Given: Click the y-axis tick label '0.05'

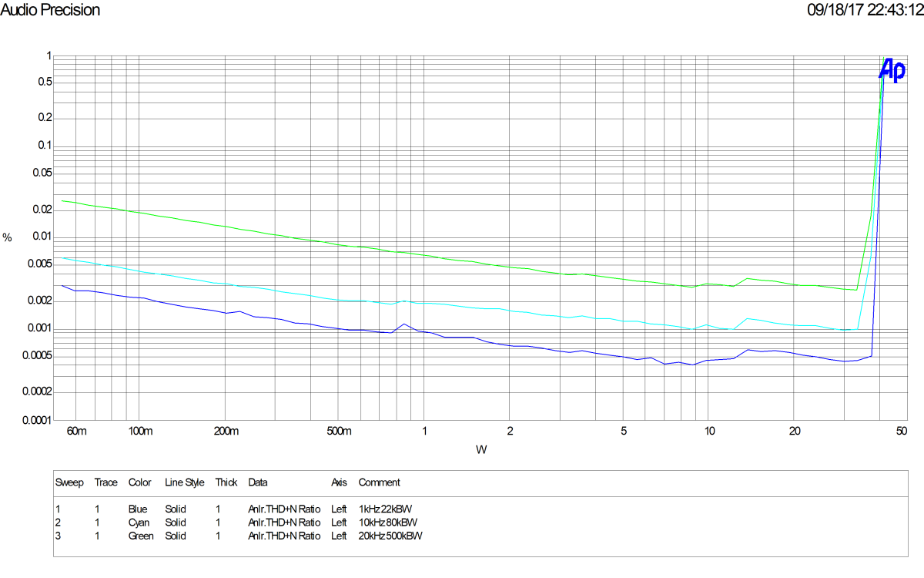Looking at the screenshot, I should (x=41, y=173).
